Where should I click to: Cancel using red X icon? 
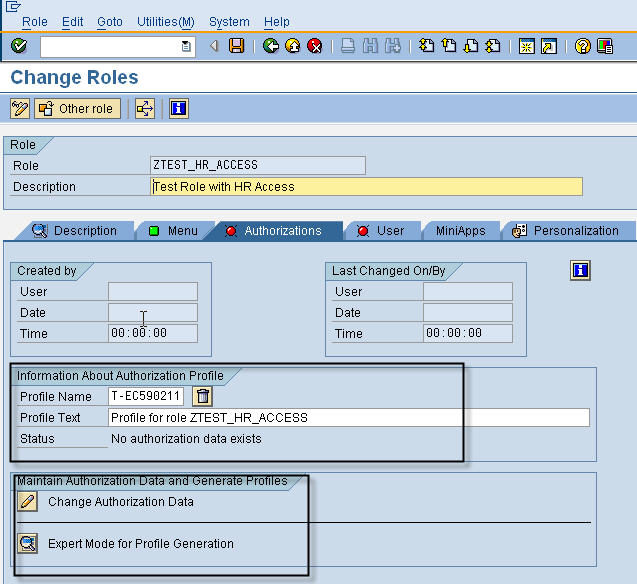click(314, 46)
